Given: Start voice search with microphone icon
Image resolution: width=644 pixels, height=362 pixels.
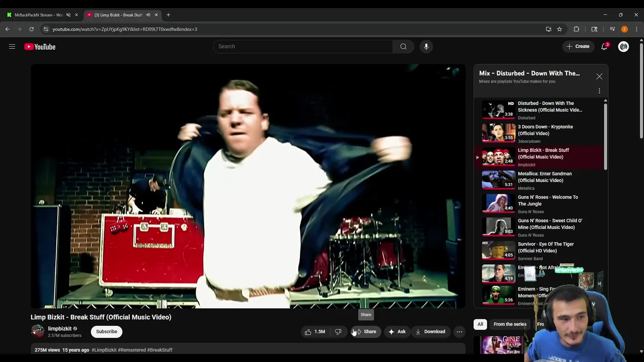Looking at the screenshot, I should [x=426, y=47].
